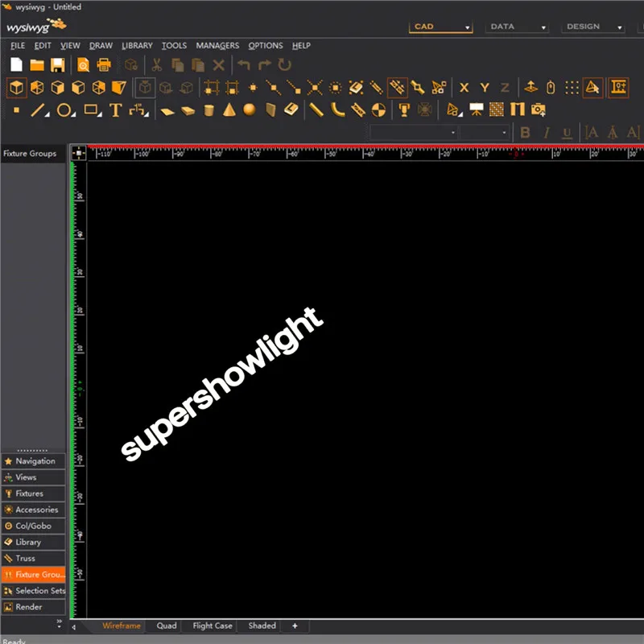644x644 pixels.
Task: Click the hang fixture icon
Action: click(404, 110)
